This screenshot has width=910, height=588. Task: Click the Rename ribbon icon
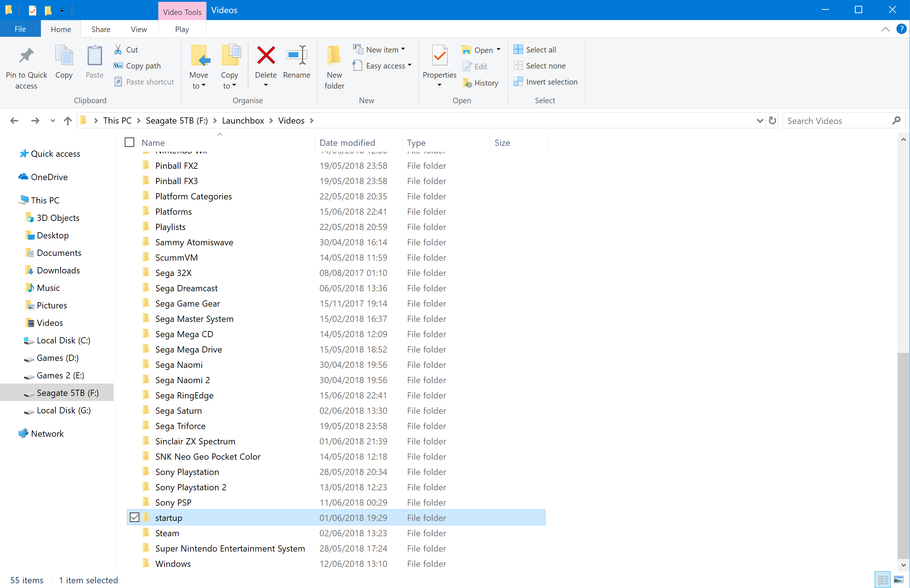(x=297, y=55)
